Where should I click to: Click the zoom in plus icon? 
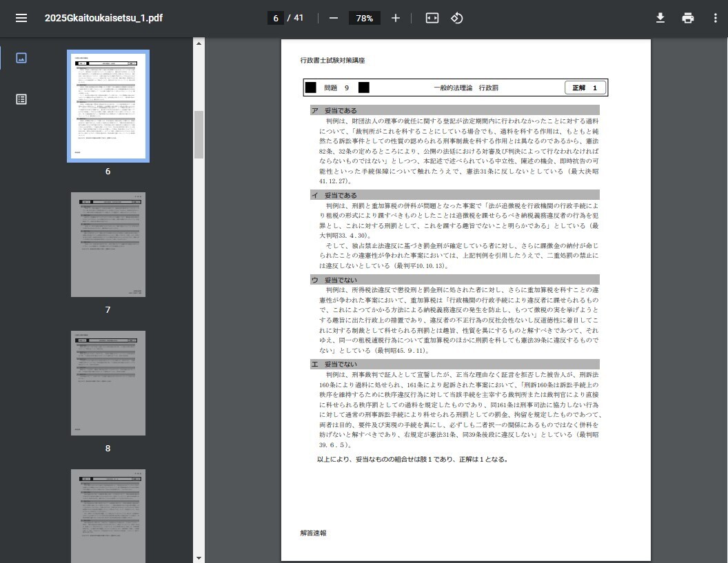pyautogui.click(x=395, y=18)
